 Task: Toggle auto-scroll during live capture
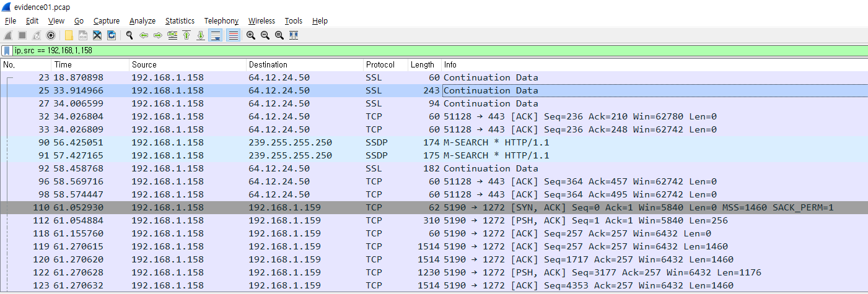pyautogui.click(x=216, y=35)
